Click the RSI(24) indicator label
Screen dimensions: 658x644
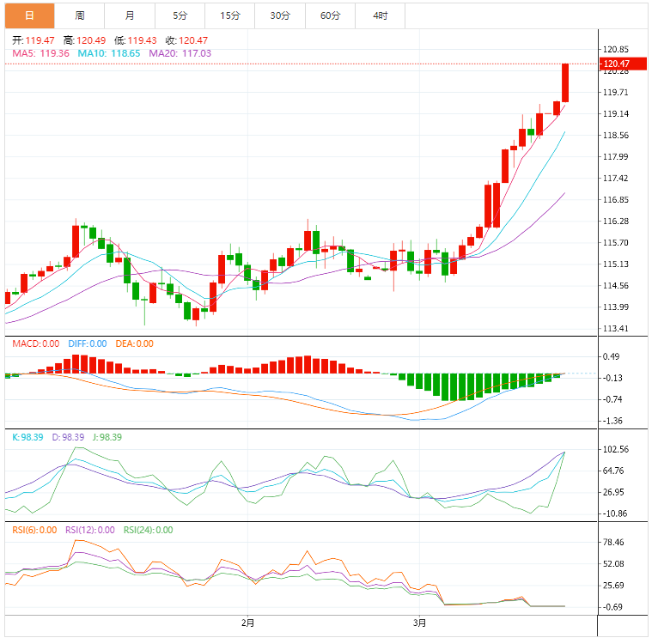click(x=148, y=530)
